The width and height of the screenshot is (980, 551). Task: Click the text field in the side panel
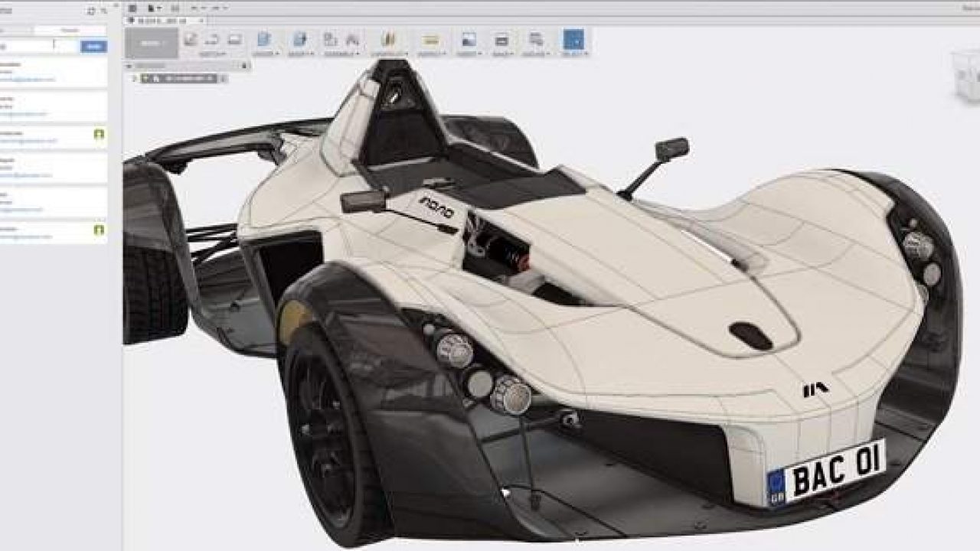click(x=39, y=46)
